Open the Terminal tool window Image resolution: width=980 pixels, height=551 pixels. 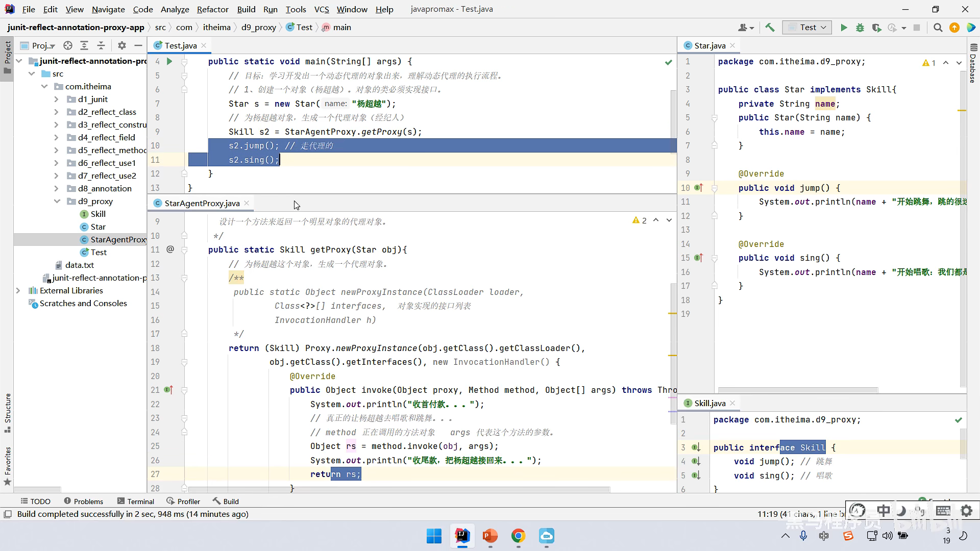point(136,501)
